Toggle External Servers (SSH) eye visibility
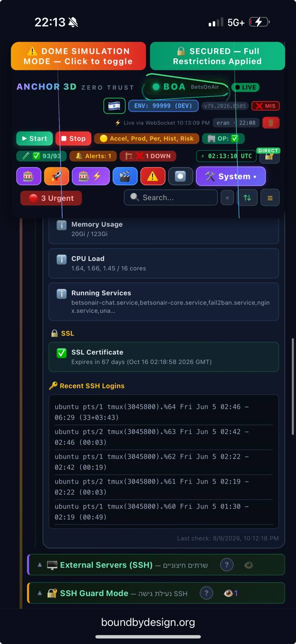This screenshot has width=296, height=644. pyautogui.click(x=248, y=565)
